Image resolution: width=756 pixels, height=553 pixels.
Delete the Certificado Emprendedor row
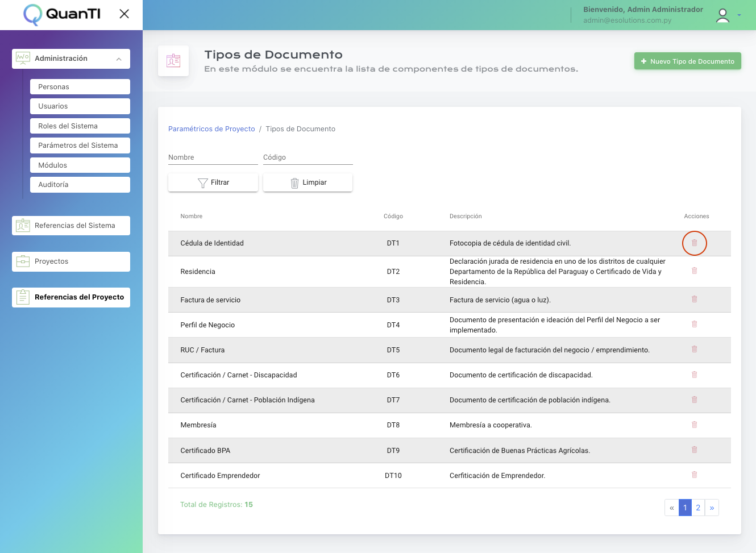(x=694, y=475)
